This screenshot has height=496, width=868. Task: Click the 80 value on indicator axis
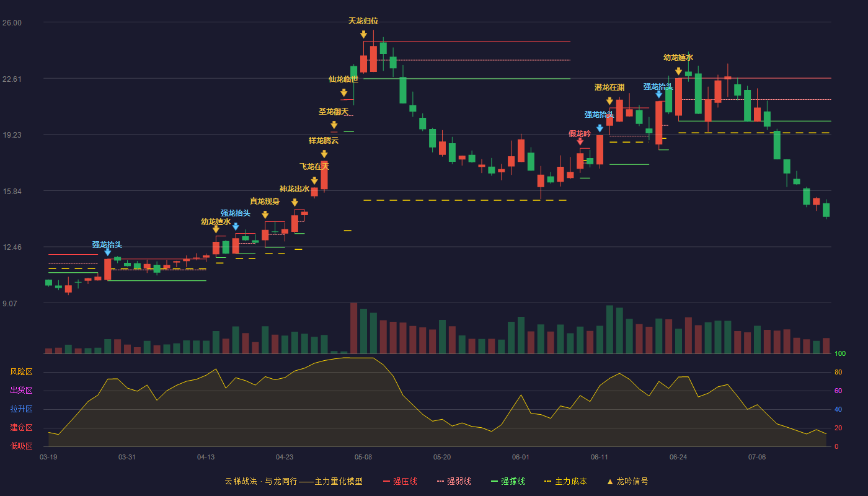point(838,372)
